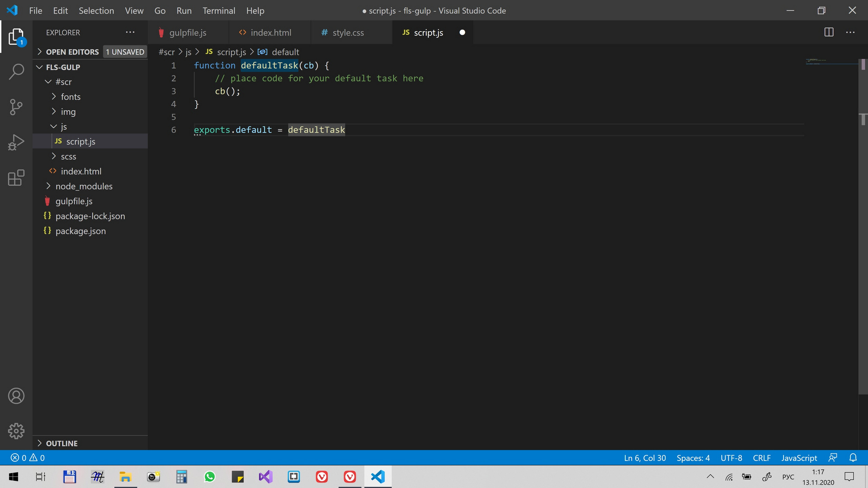Open the Source Control view
868x488 pixels.
coord(16,107)
